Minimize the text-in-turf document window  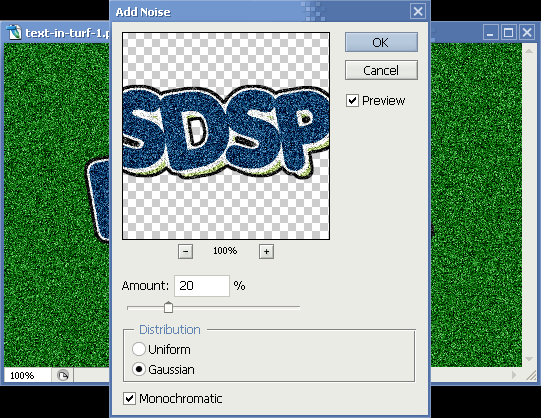tap(490, 33)
